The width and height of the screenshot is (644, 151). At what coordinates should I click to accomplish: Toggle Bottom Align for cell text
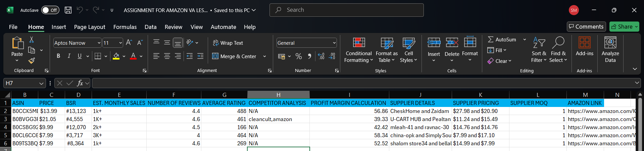pyautogui.click(x=178, y=43)
